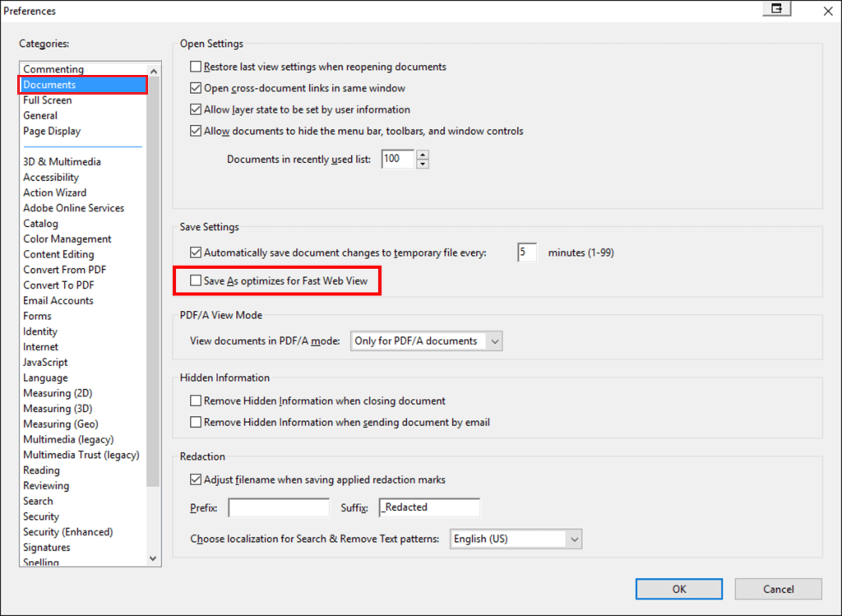Click the OK button
This screenshot has width=842, height=616.
pos(678,589)
